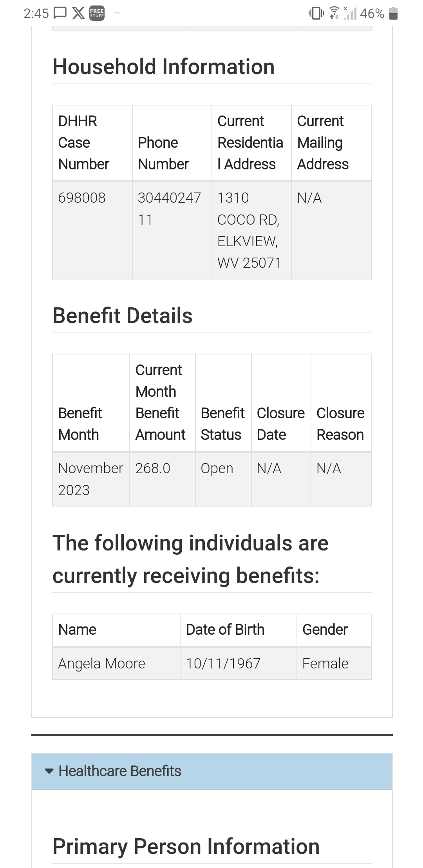The image size is (423, 868).
Task: Select the phone number 3044024711 cell
Action: coord(172,230)
